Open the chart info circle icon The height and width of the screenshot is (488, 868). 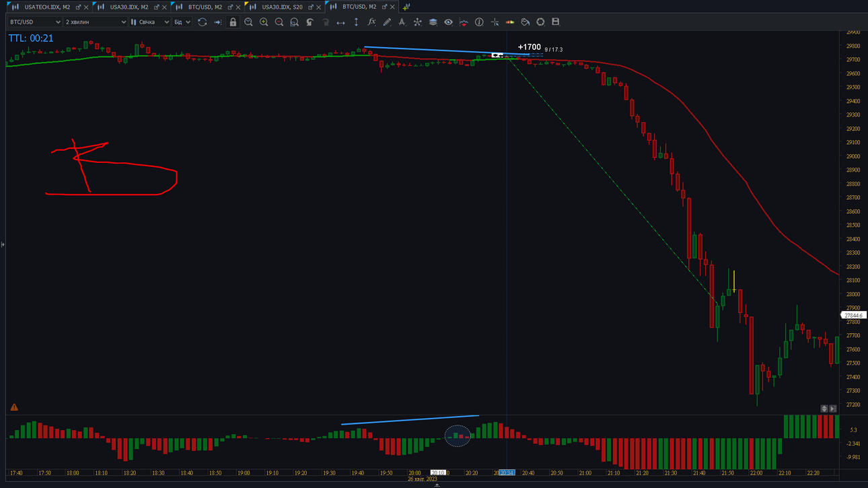(479, 22)
